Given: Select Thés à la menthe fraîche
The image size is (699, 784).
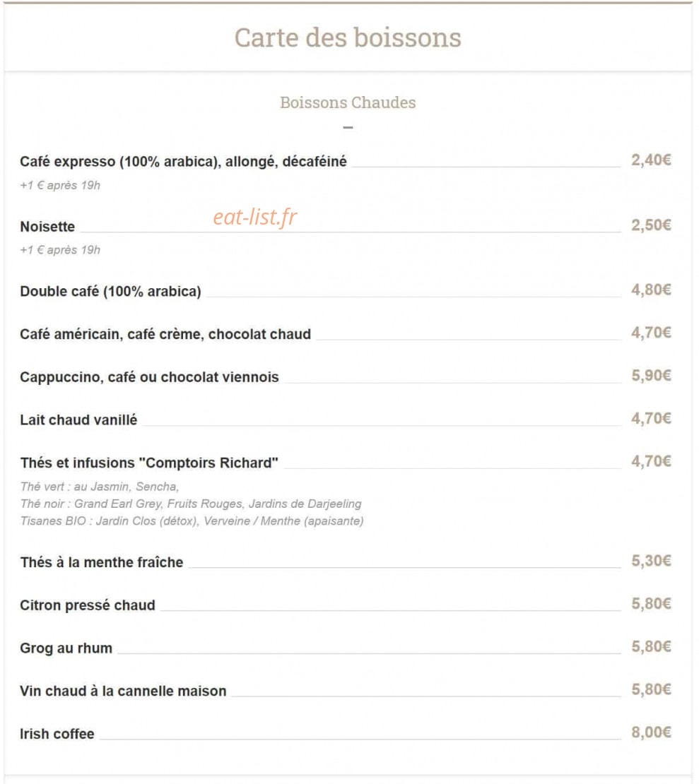Looking at the screenshot, I should point(102,562).
